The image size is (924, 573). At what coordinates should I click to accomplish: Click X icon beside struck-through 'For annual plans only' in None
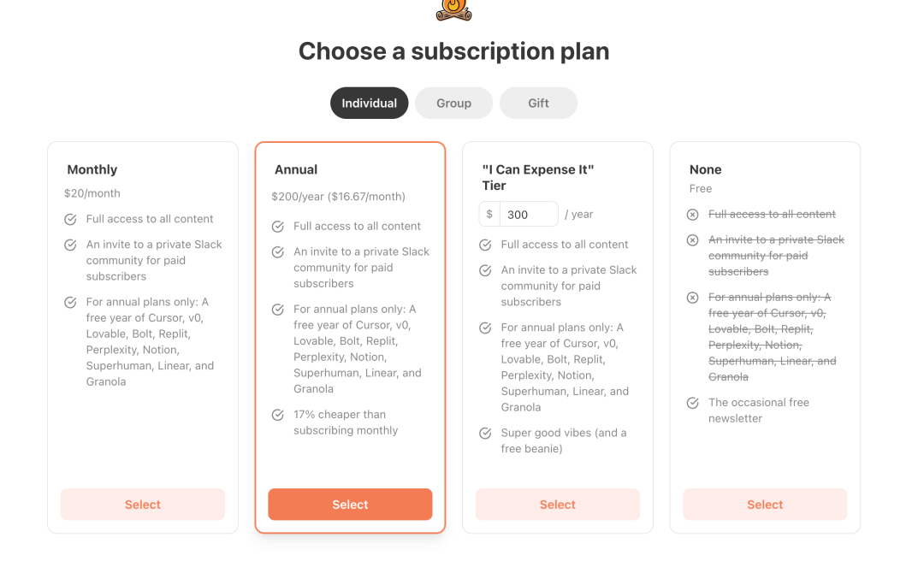pos(692,298)
